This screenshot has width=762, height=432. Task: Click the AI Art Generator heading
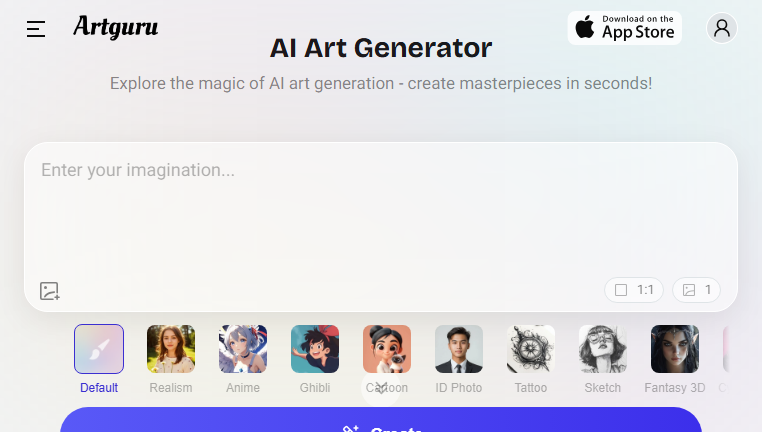[x=381, y=48]
